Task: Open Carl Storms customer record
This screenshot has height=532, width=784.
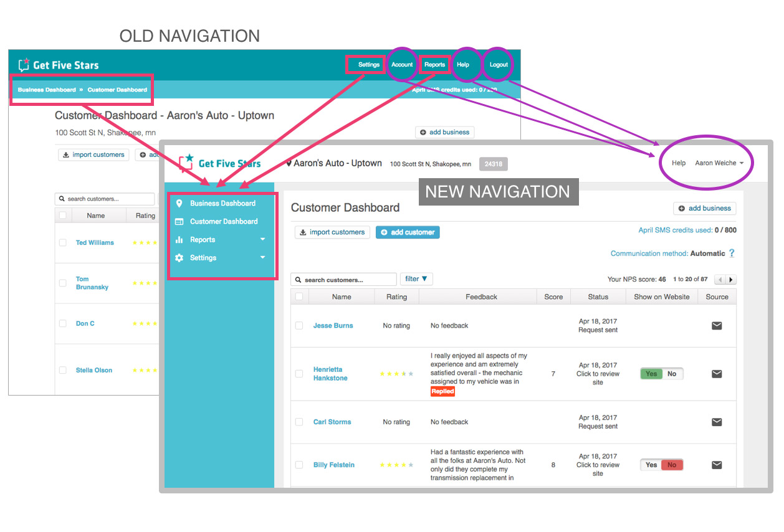Action: coord(332,422)
